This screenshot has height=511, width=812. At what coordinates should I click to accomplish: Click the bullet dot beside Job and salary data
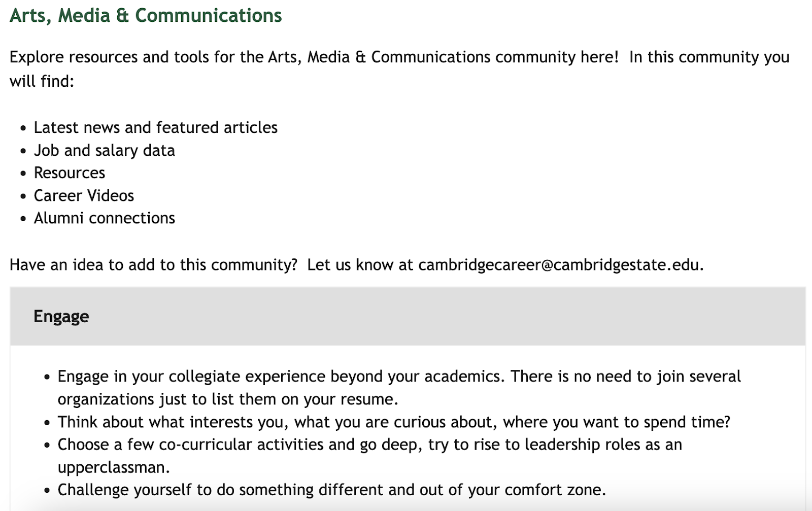(23, 151)
